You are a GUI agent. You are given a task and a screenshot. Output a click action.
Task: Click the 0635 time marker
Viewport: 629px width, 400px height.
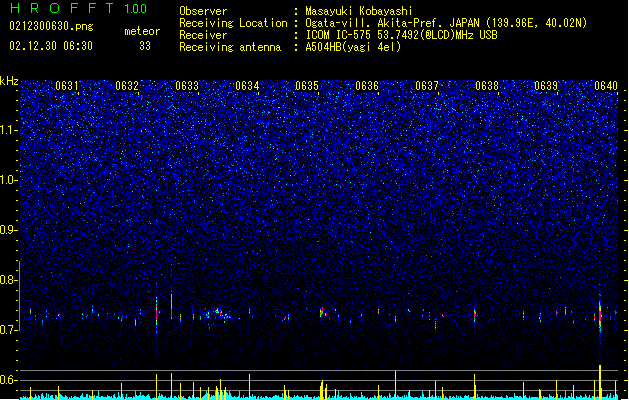307,86
